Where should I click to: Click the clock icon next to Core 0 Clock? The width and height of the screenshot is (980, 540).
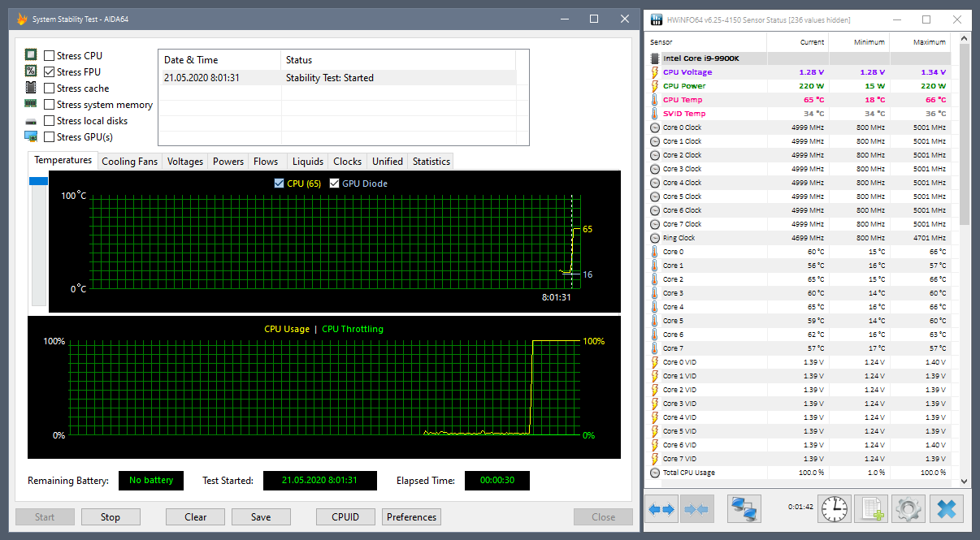655,127
